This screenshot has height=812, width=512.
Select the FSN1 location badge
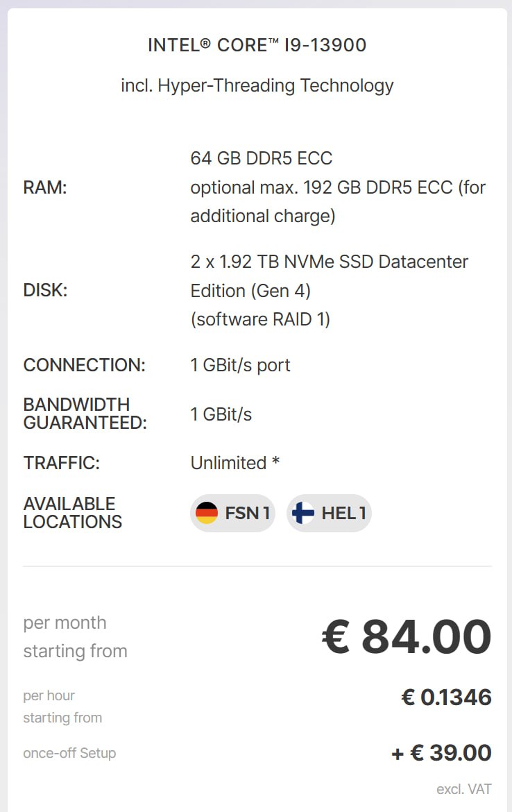(x=232, y=514)
